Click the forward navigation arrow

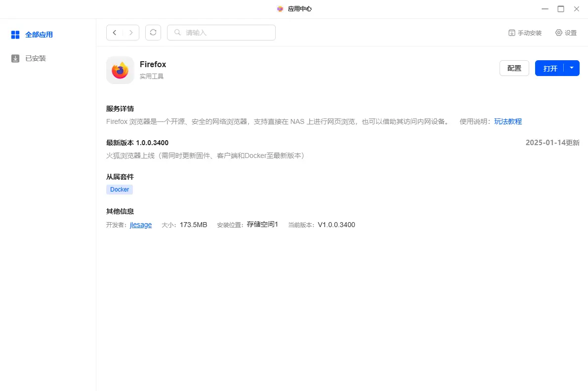coord(131,33)
